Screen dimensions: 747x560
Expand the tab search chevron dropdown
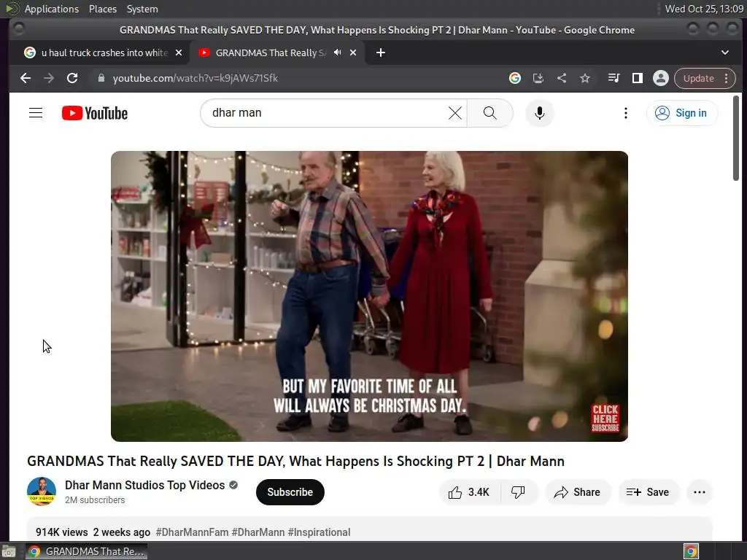coord(724,52)
